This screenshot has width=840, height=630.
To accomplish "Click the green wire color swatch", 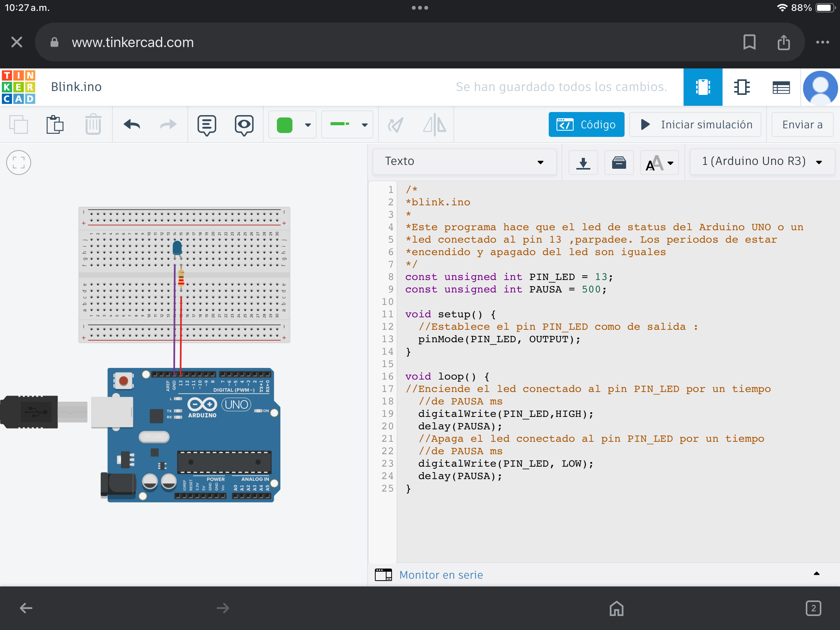I will pos(285,125).
